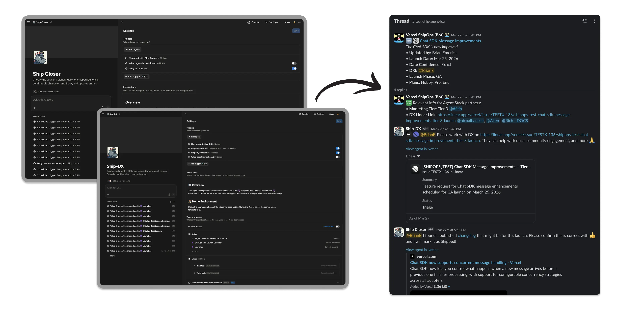Open more options in Ship-DX window header
This screenshot has width=644, height=309.
click(342, 114)
